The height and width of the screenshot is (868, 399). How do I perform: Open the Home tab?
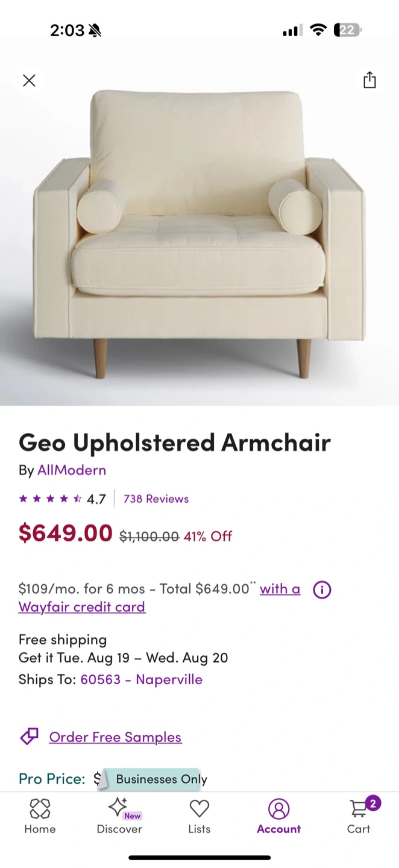[x=40, y=816]
